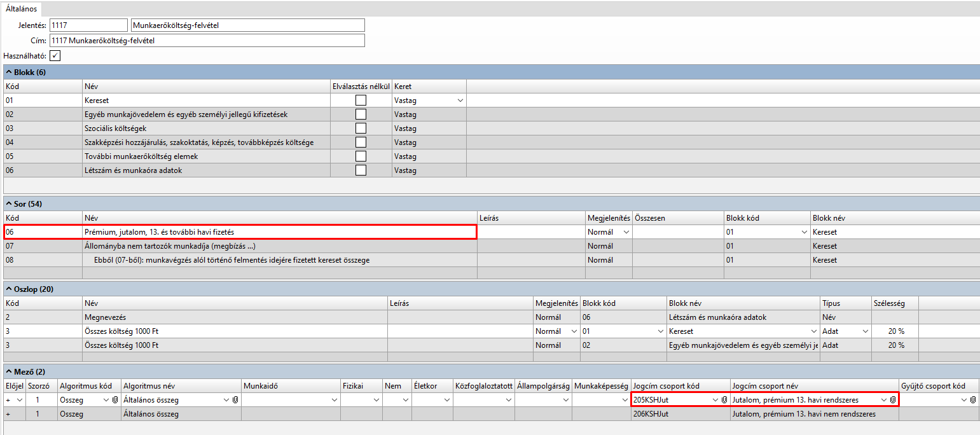This screenshot has height=435, width=980.
Task: Click paperclip icon beside Általános összeg field
Action: click(235, 400)
